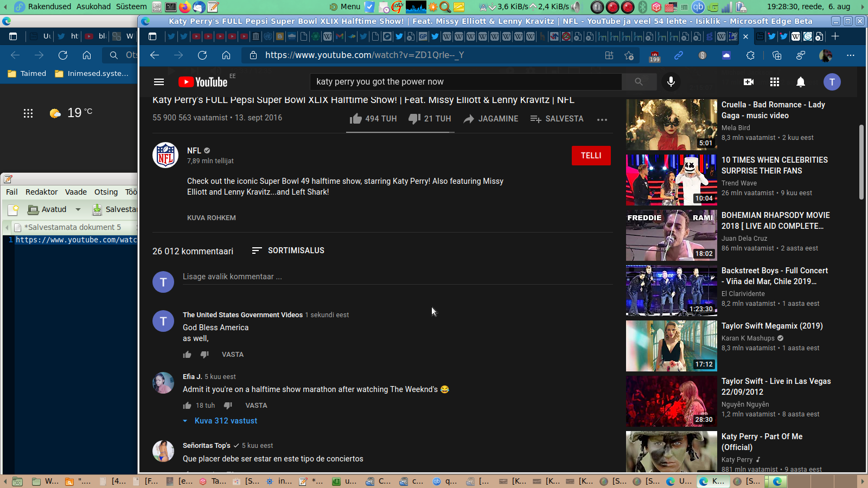
Task: Open the Vaade menu in the text editor
Action: pyautogui.click(x=76, y=192)
